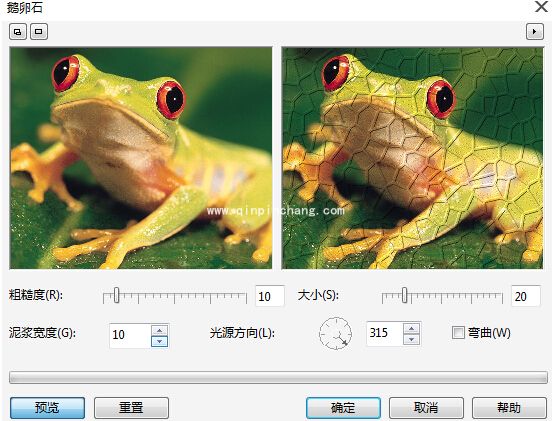Screen dimensions: 552x421
Task: Click the 预览 button
Action: click(x=48, y=408)
